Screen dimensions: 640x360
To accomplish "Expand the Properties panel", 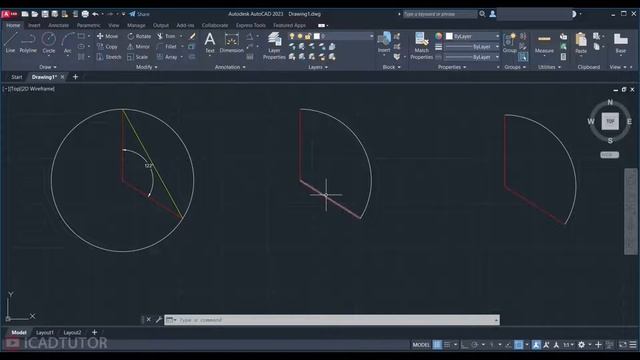I will pos(452,67).
